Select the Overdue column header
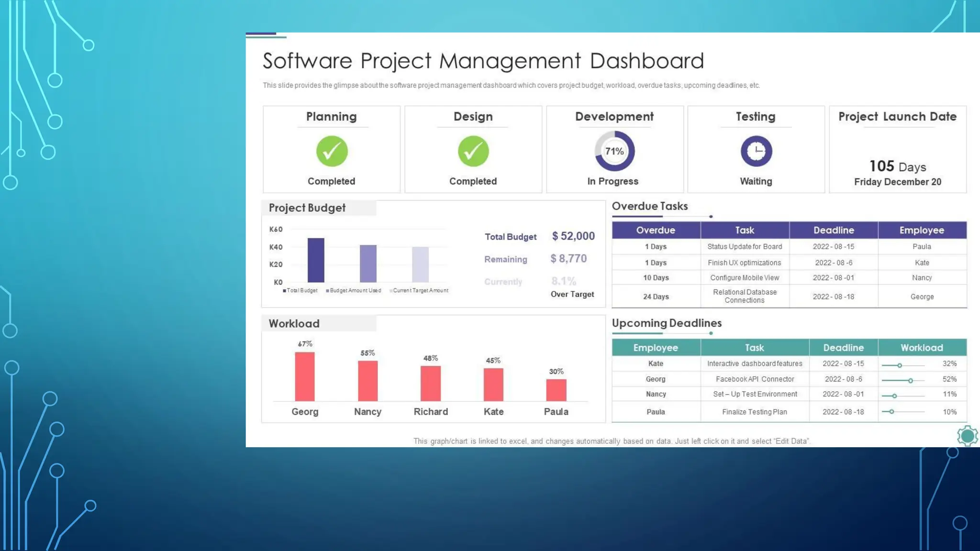 pyautogui.click(x=656, y=230)
